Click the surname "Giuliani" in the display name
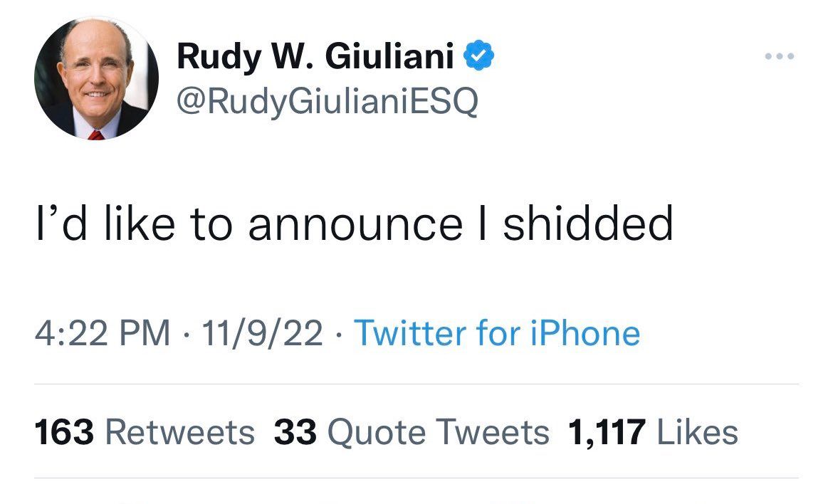Image resolution: width=833 pixels, height=504 pixels. (x=390, y=57)
